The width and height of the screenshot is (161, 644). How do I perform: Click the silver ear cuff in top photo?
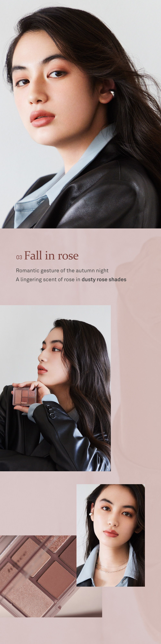(x=112, y=93)
